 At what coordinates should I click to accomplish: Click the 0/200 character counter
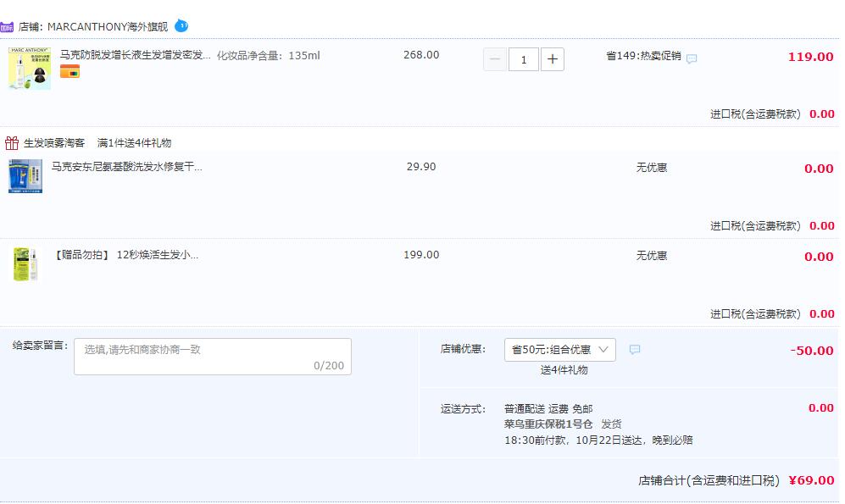coord(329,366)
